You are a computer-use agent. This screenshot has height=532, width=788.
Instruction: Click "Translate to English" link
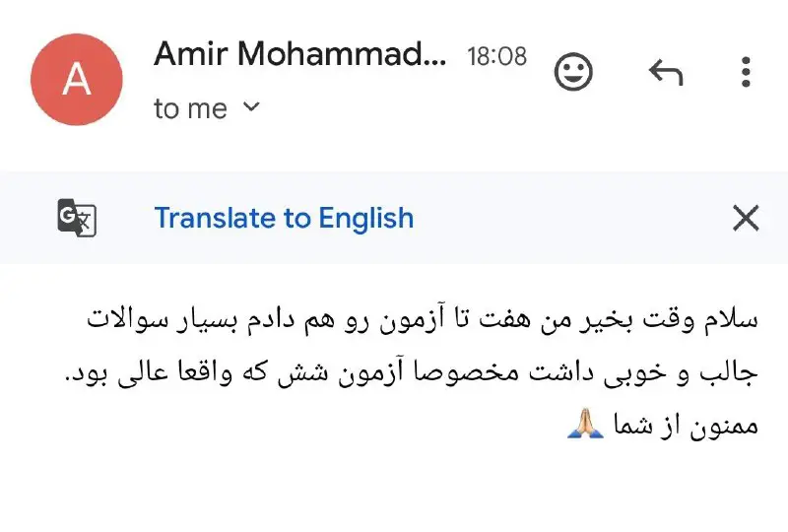pyautogui.click(x=284, y=218)
